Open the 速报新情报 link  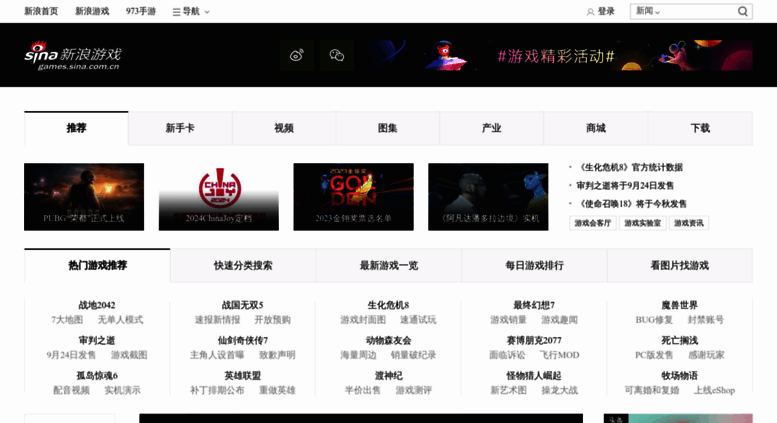point(217,320)
